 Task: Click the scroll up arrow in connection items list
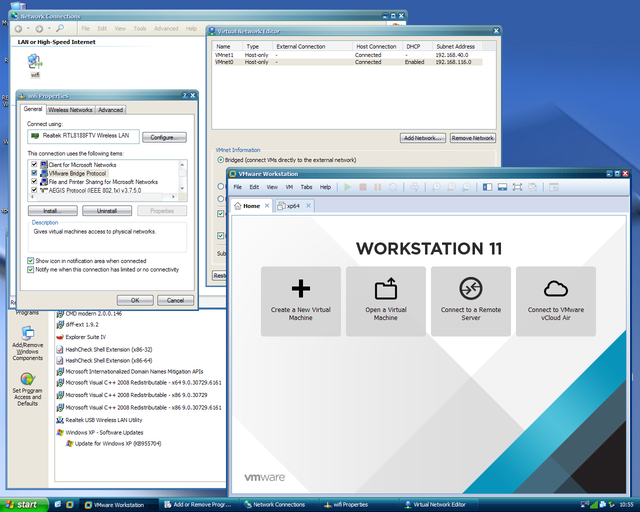pyautogui.click(x=182, y=165)
